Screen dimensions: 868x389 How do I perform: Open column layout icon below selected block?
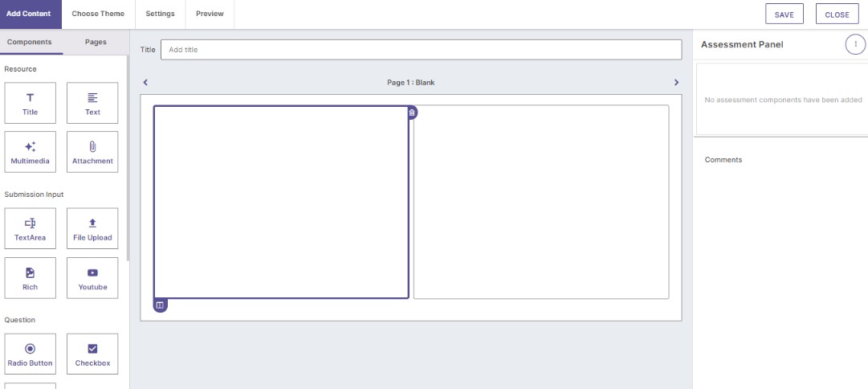pyautogui.click(x=160, y=305)
